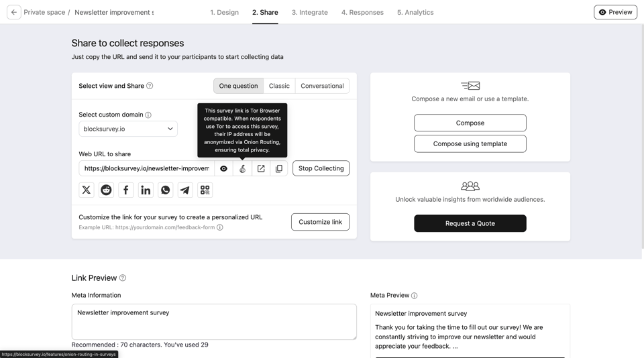Viewport: 644px width, 358px height.
Task: Open the blocksurvey.io domain dropdown
Action: tap(128, 129)
